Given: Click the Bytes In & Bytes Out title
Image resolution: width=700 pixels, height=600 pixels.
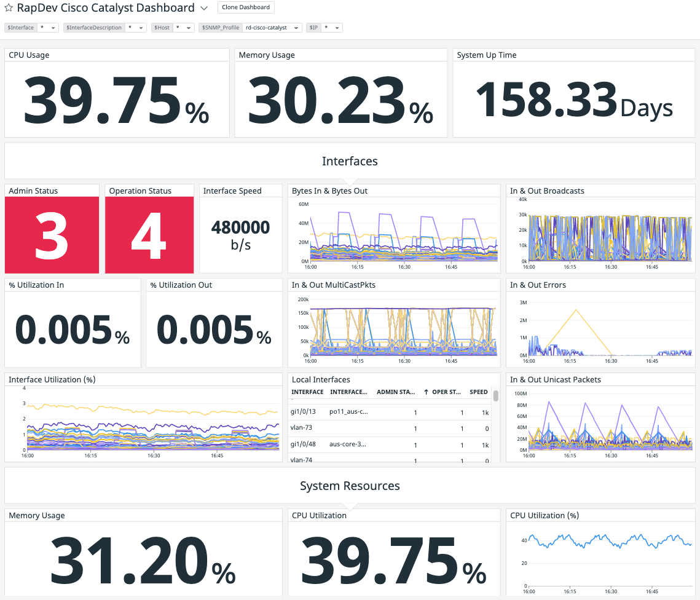Looking at the screenshot, I should point(329,191).
